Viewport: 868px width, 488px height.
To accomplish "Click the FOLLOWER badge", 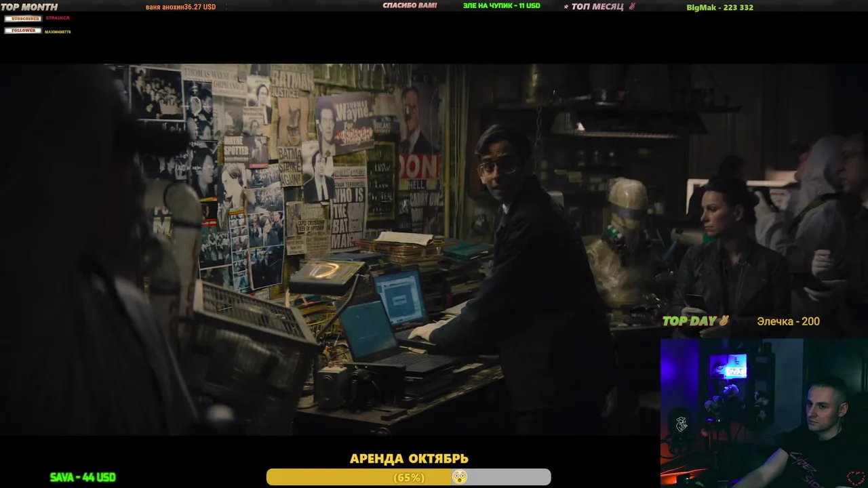I will 23,30.
